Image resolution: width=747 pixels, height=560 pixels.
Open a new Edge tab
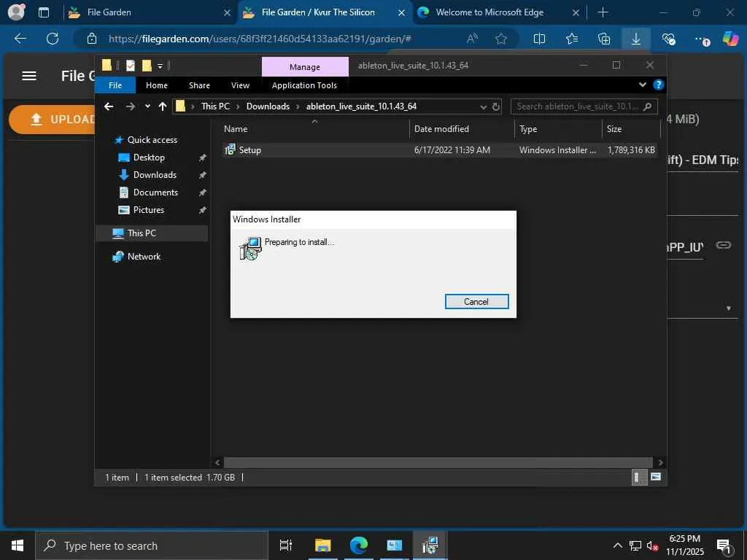point(603,12)
